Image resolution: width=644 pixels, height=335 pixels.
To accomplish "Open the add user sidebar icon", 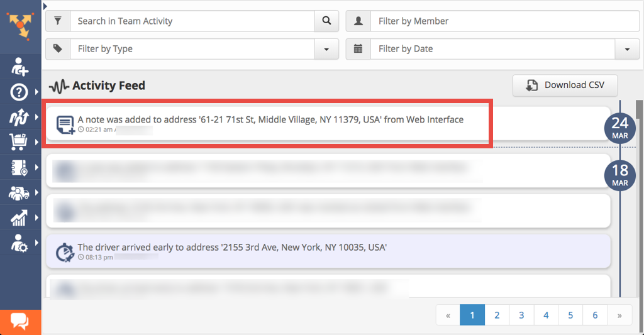I will point(19,67).
